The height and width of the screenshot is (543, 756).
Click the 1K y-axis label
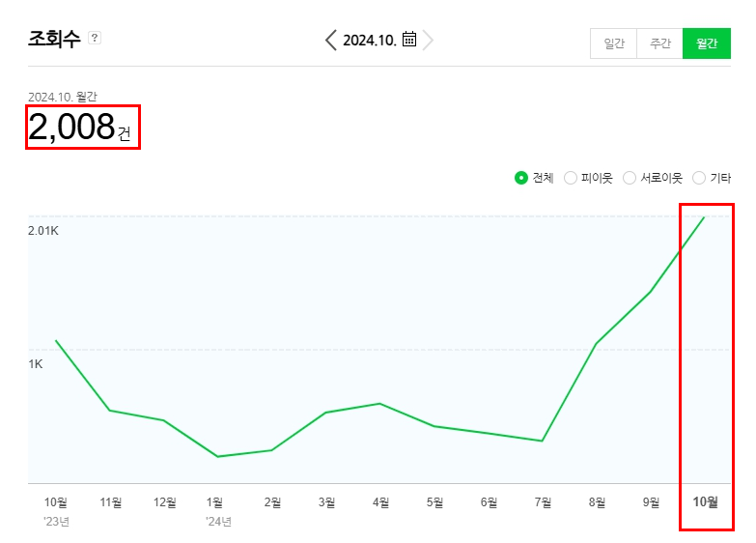pos(36,364)
